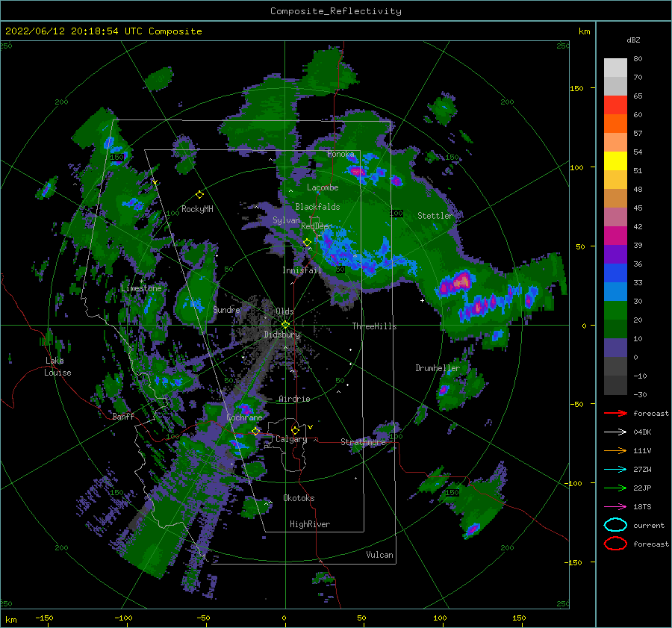Screen dimensions: 672x628
Task: Click the Lacombe town label
Action: 323,187
